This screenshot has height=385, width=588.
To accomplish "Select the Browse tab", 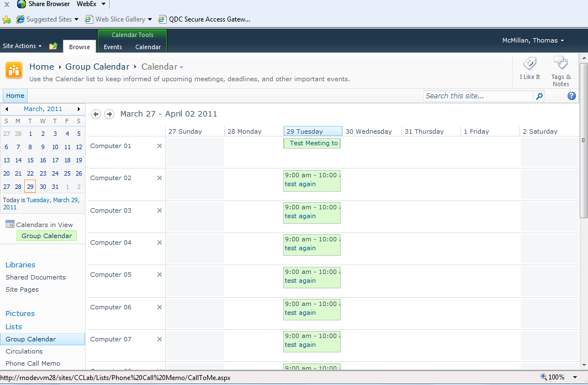I will (79, 46).
